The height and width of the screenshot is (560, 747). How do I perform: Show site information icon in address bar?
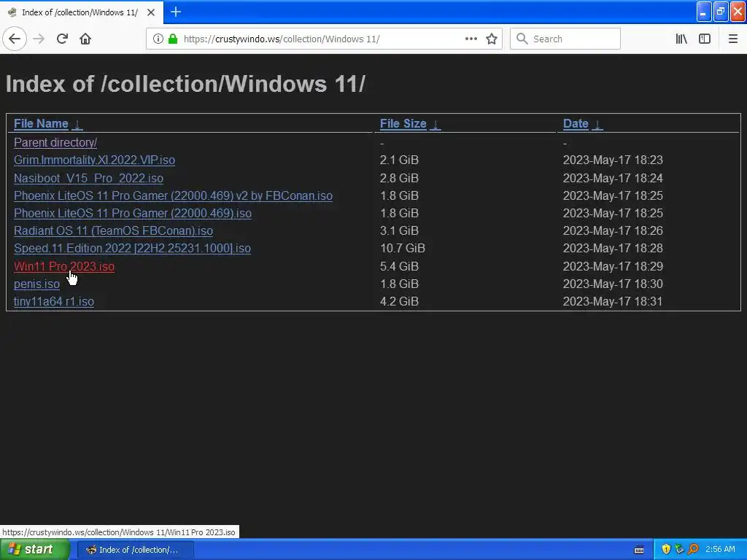click(x=158, y=39)
